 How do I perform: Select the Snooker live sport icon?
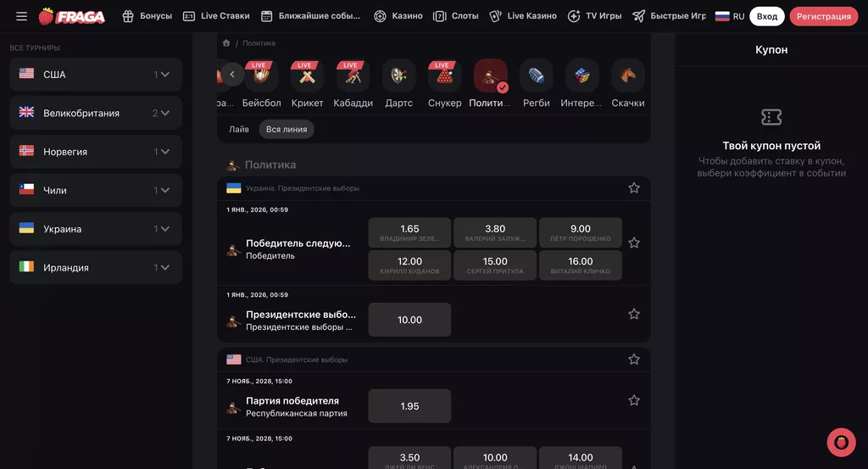point(444,75)
